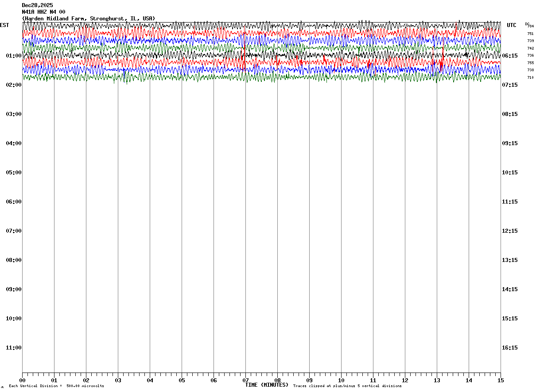536x392 pixels.
Task: Select the 01:00 EST time label
Action: pyautogui.click(x=14, y=56)
